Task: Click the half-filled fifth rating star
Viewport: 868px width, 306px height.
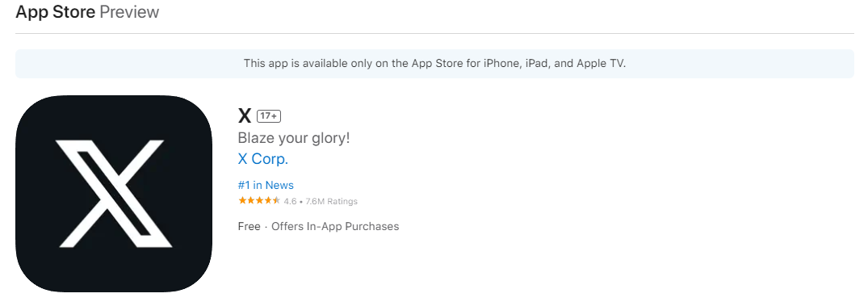Action: click(x=276, y=200)
